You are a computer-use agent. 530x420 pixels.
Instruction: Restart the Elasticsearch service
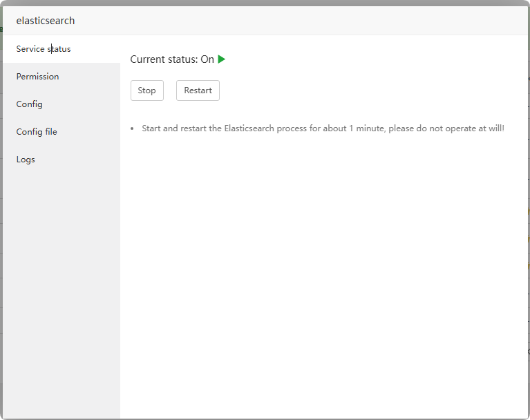[198, 90]
